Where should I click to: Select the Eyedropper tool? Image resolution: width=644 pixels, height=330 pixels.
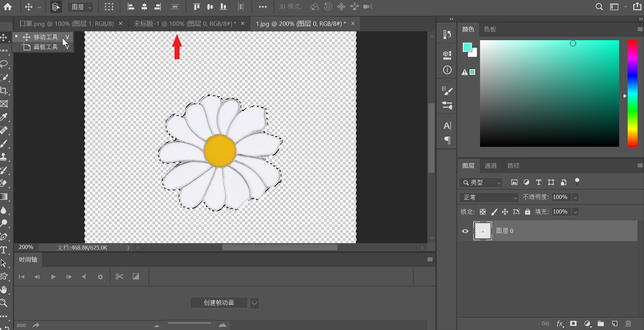(x=4, y=117)
